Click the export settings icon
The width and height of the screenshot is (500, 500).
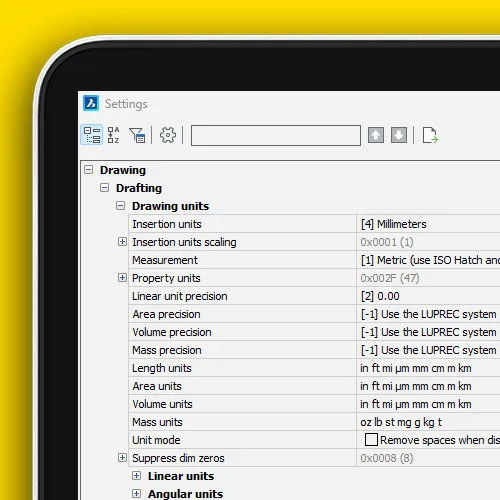(x=430, y=135)
